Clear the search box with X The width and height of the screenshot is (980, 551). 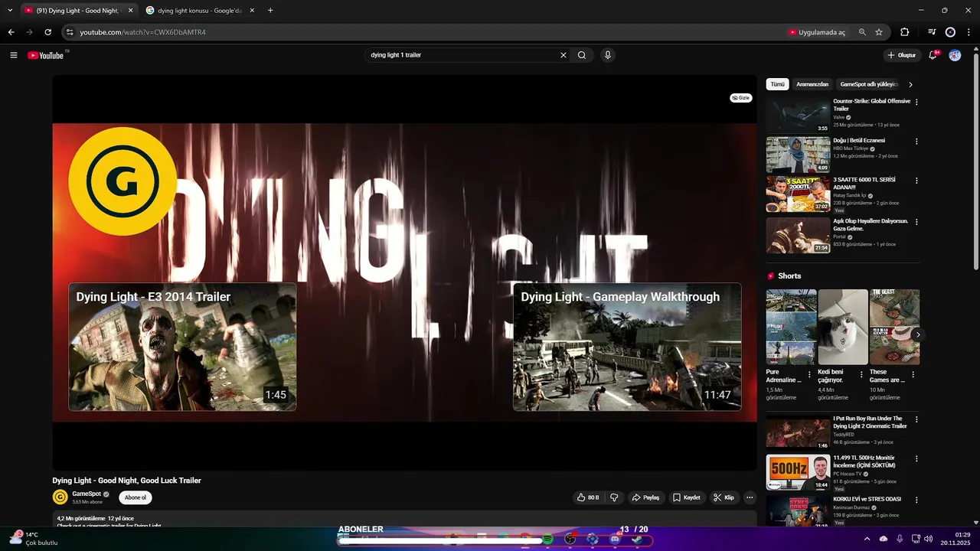[x=563, y=55]
